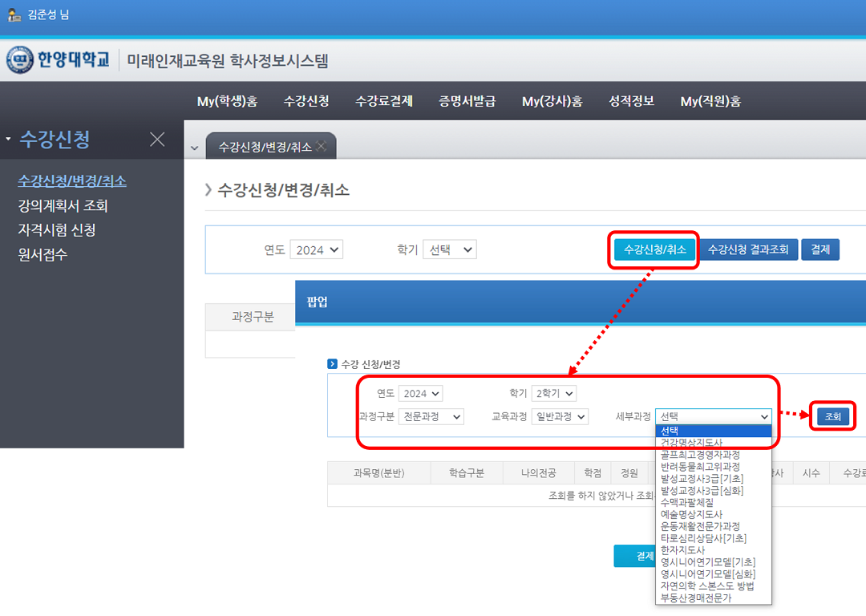This screenshot has width=866, height=616.
Task: Open the 과정구분 전문과정 dropdown
Action: (431, 416)
